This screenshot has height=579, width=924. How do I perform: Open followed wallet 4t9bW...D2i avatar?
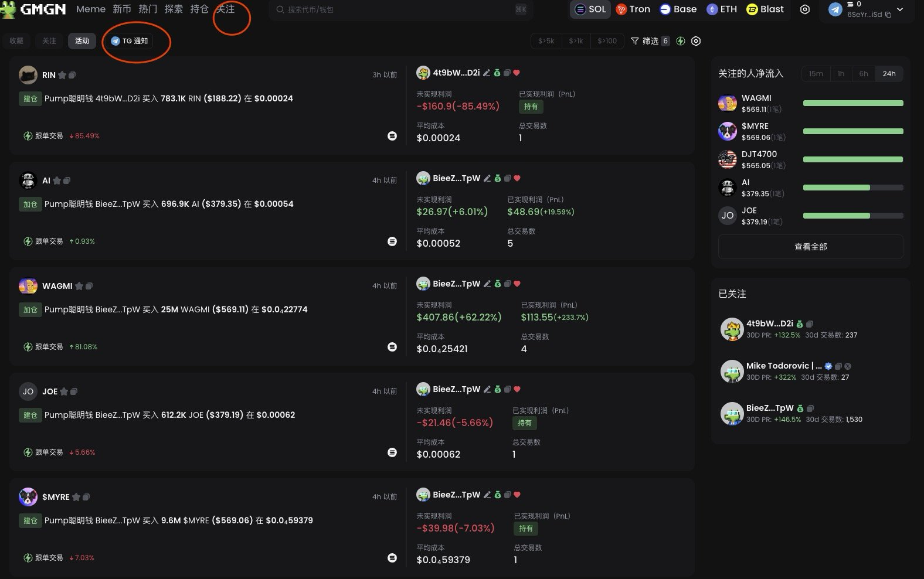point(732,329)
